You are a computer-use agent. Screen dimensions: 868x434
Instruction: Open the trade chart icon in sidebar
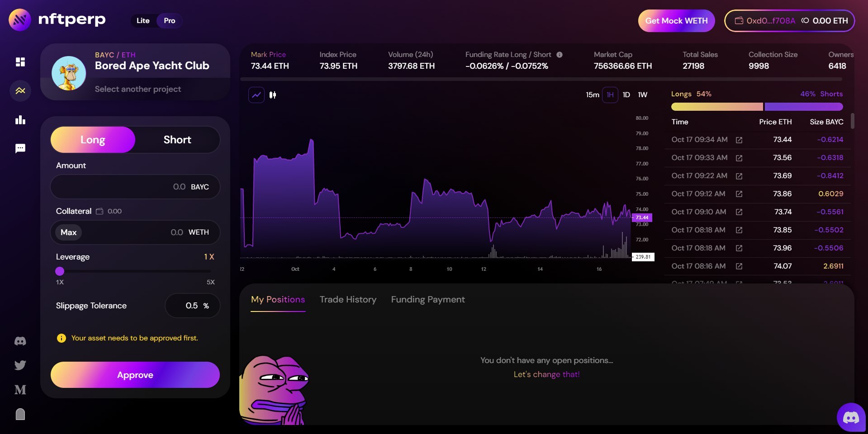click(x=20, y=91)
